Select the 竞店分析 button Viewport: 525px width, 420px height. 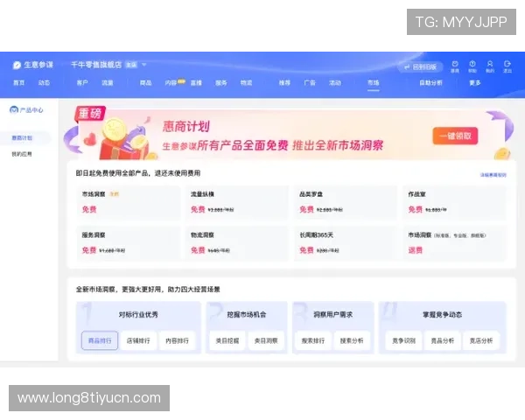tap(481, 340)
